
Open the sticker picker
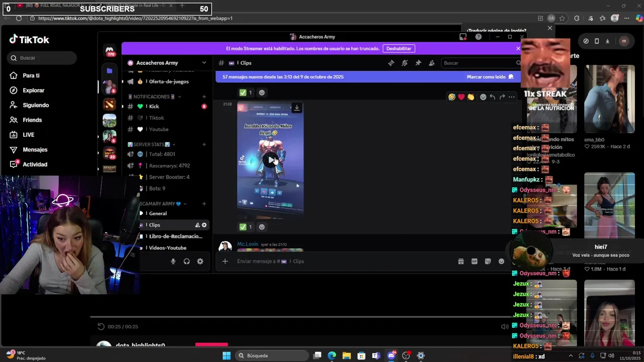coord(488,261)
